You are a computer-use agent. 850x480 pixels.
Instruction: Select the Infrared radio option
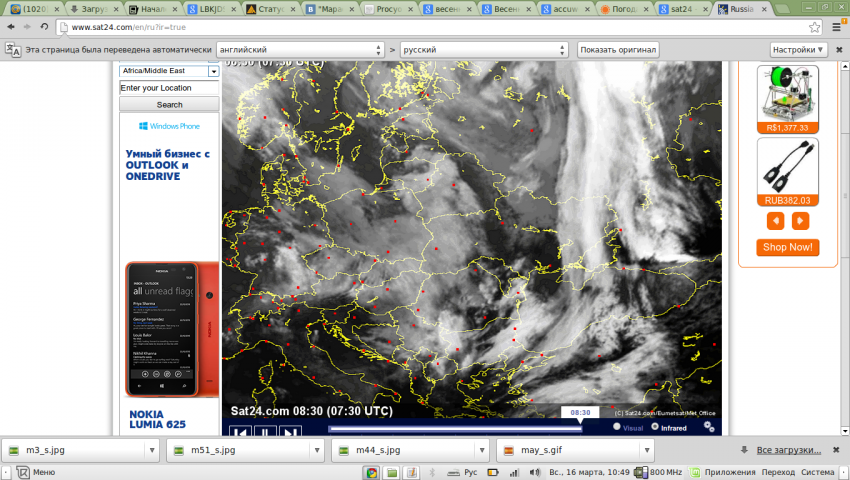tap(655, 427)
